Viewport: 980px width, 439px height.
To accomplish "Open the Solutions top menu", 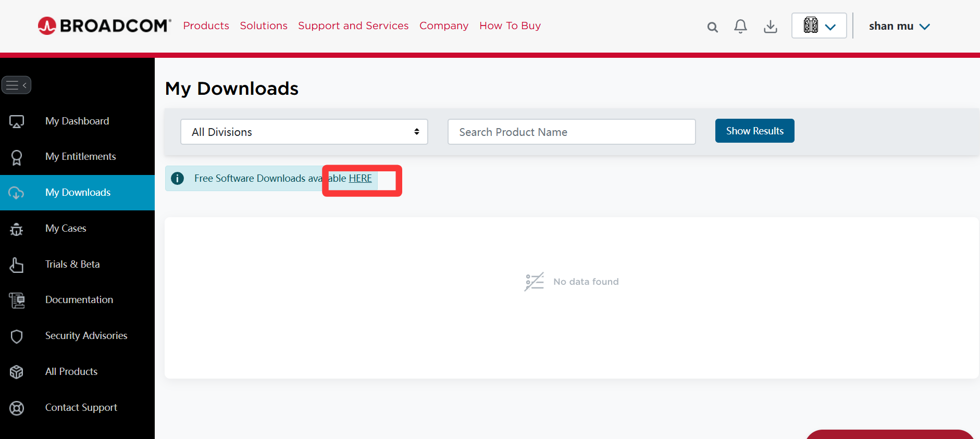I will pos(264,26).
